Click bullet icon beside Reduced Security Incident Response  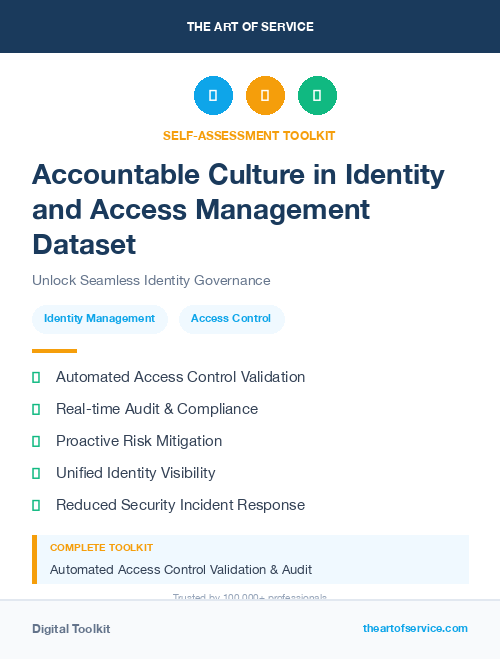tap(36, 505)
